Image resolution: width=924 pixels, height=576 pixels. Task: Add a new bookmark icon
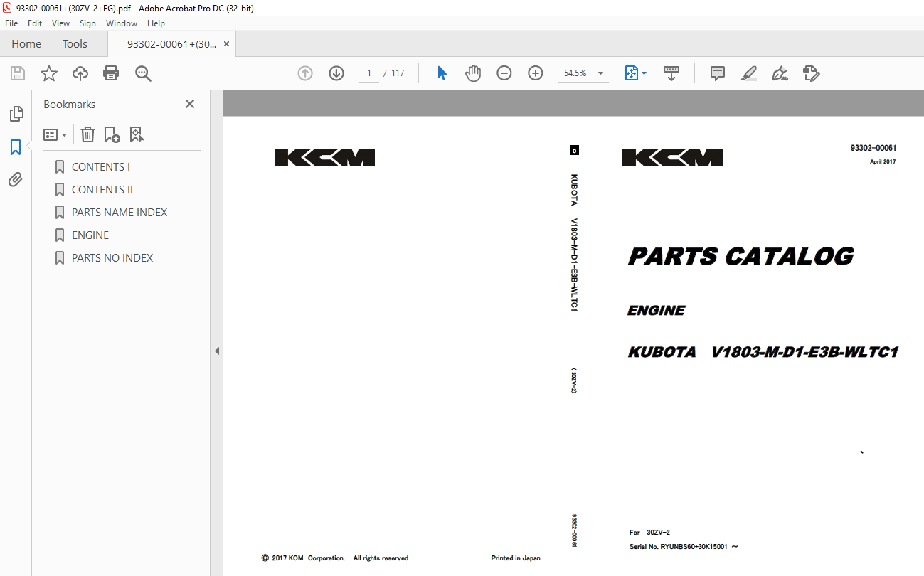[x=112, y=134]
